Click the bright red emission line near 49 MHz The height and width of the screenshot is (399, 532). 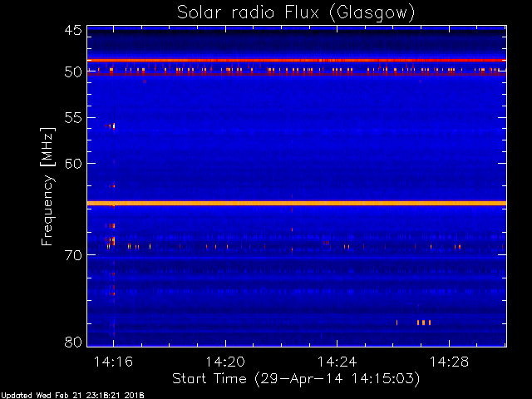tap(297, 61)
